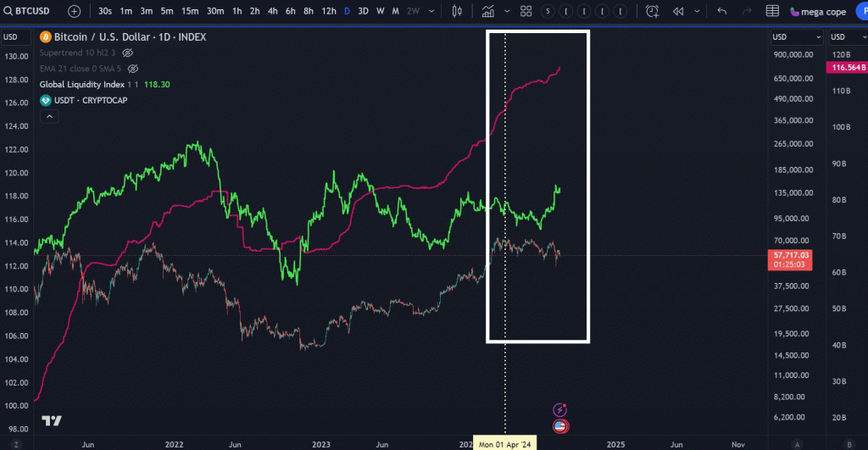Viewport: 868px width, 450px height.
Task: Switch to the W weekly timeframe
Action: point(380,11)
